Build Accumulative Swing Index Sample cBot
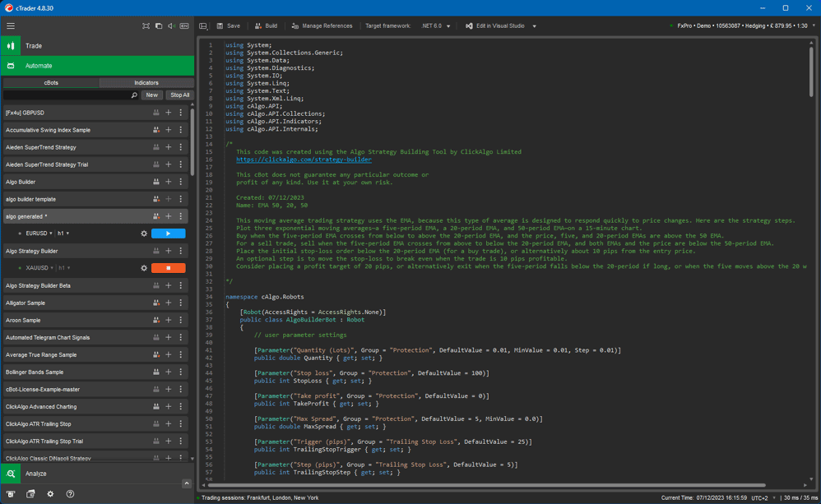821x504 pixels. tap(156, 130)
